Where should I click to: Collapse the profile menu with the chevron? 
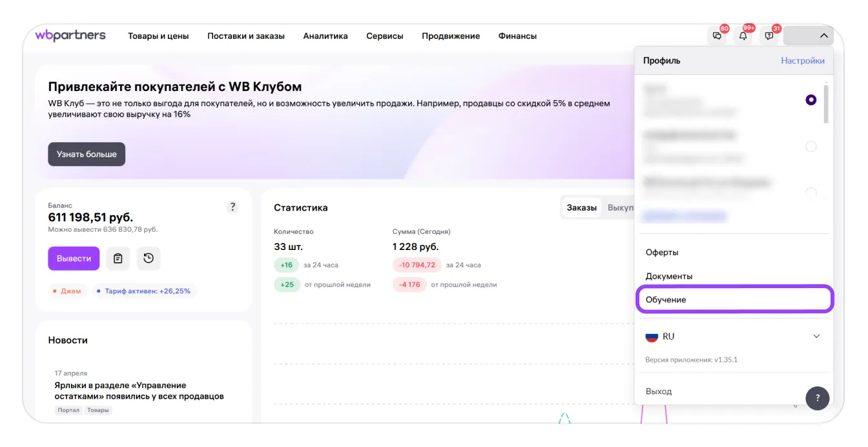coord(823,36)
